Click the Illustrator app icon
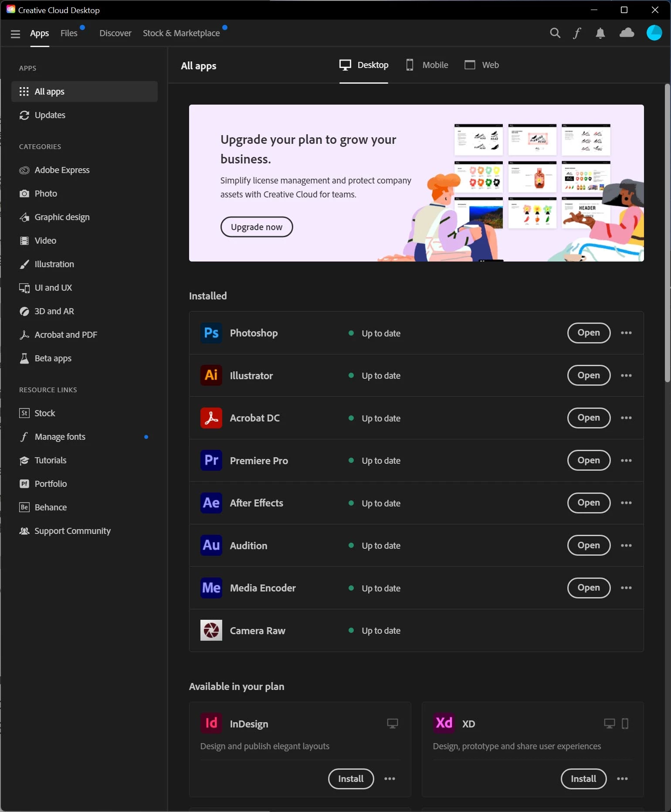 (211, 375)
